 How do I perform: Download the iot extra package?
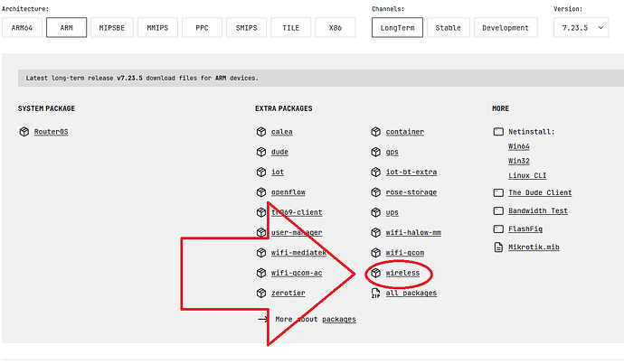pyautogui.click(x=278, y=173)
